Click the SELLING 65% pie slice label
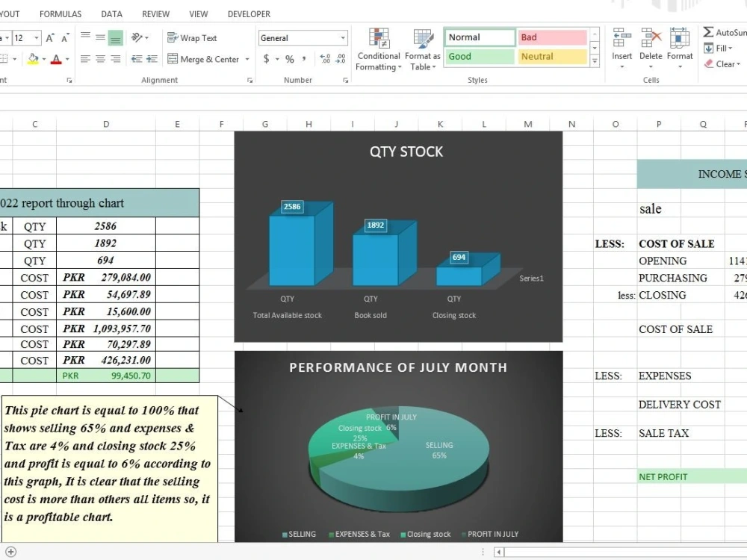This screenshot has height=560, width=747. point(439,450)
